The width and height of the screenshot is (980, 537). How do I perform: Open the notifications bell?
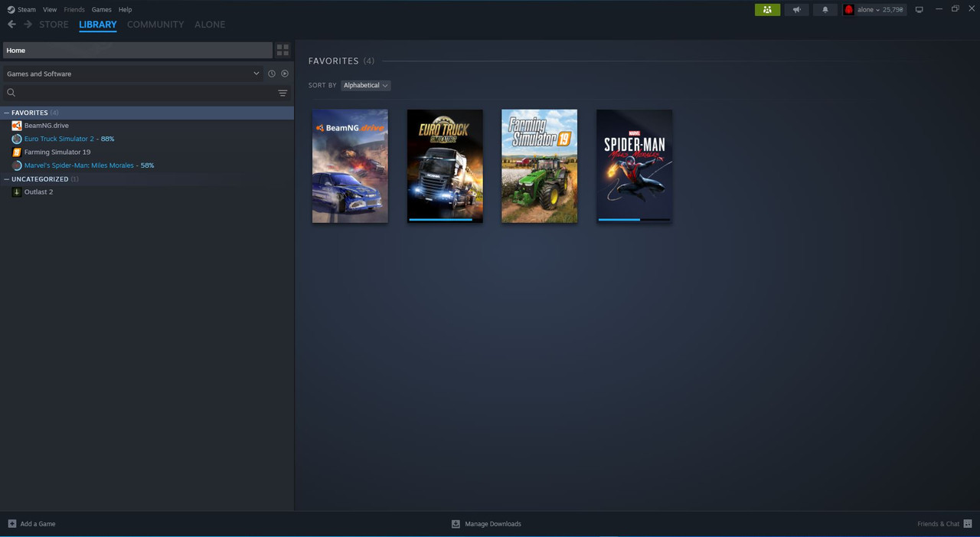click(825, 9)
